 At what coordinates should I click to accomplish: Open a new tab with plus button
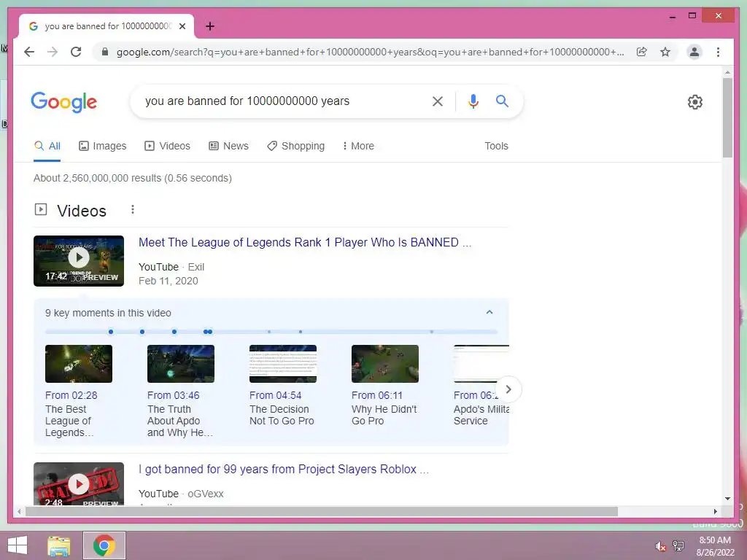click(x=209, y=26)
